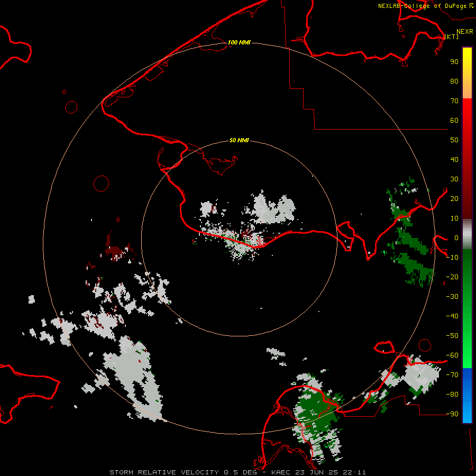Click the 40 value on velocity scale

(x=454, y=160)
